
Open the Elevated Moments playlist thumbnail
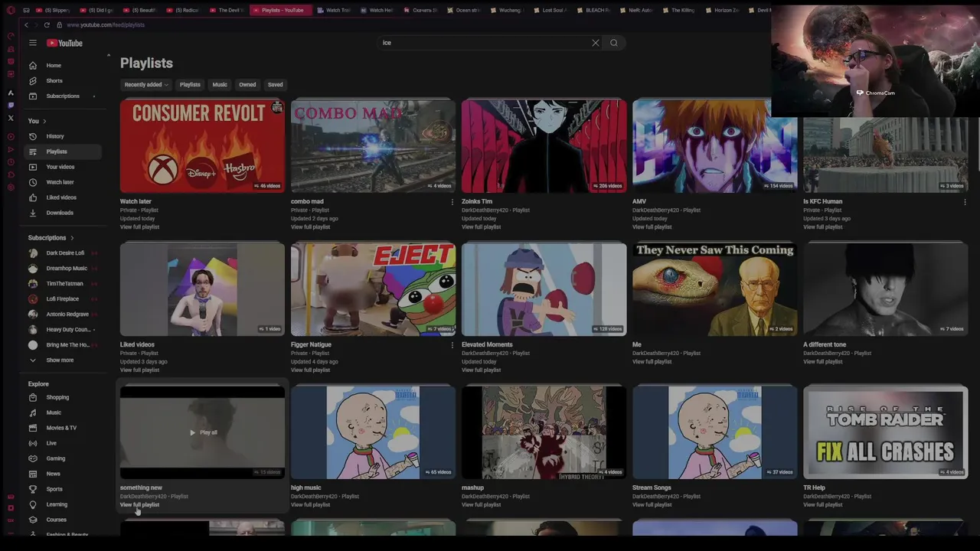(x=544, y=289)
